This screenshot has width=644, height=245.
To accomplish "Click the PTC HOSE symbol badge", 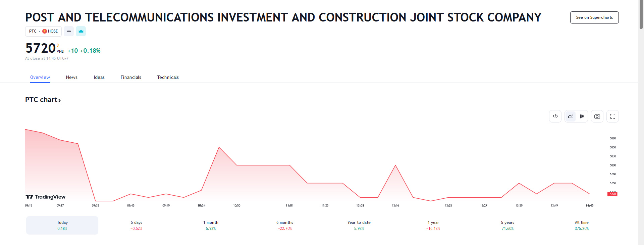I will point(43,31).
